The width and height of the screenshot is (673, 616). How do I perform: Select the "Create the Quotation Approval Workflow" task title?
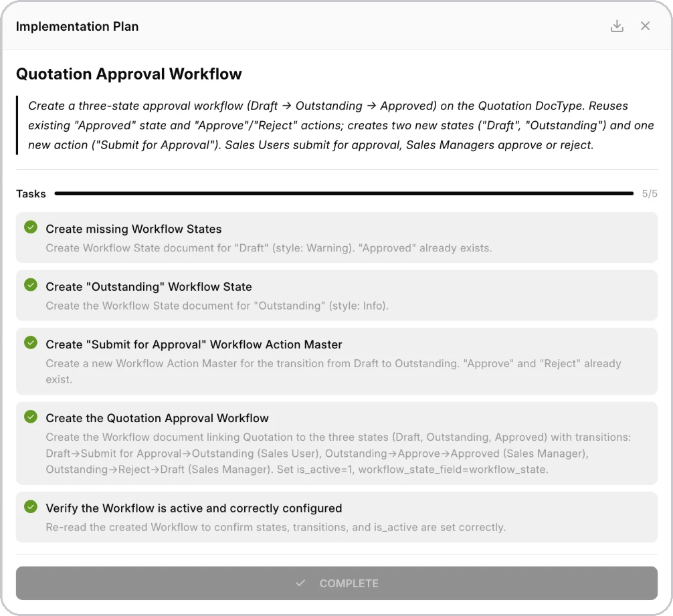pyautogui.click(x=157, y=418)
